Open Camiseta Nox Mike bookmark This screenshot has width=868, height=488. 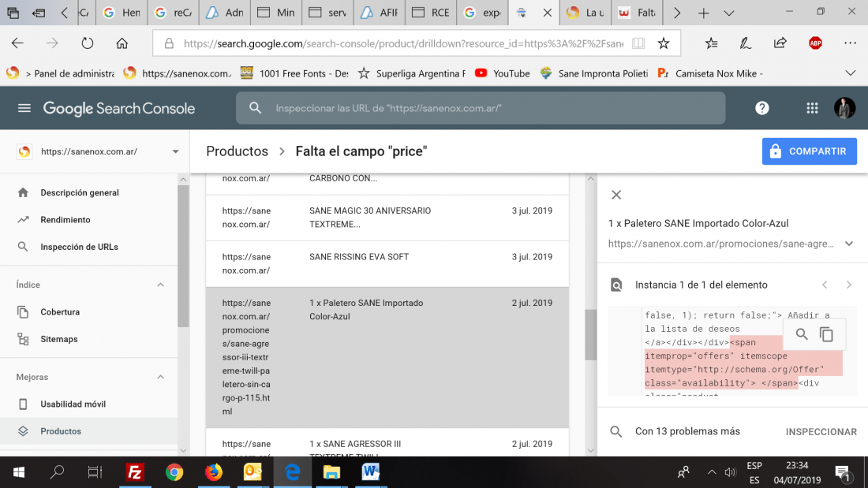pyautogui.click(x=710, y=73)
